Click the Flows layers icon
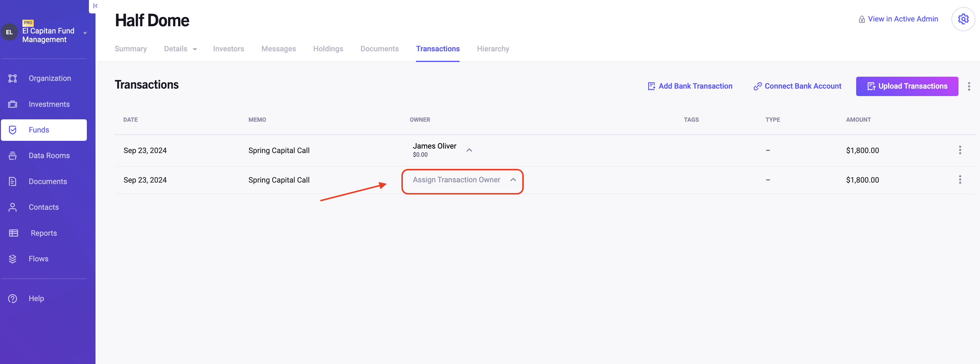This screenshot has width=980, height=364. click(13, 259)
